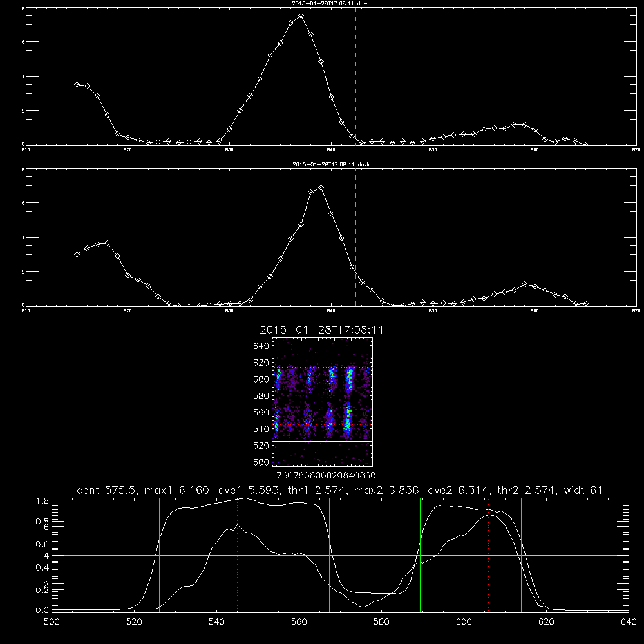Screen dimensions: 644x644
Task: Click the peak diamond marker in dawn plot
Action: click(x=301, y=15)
